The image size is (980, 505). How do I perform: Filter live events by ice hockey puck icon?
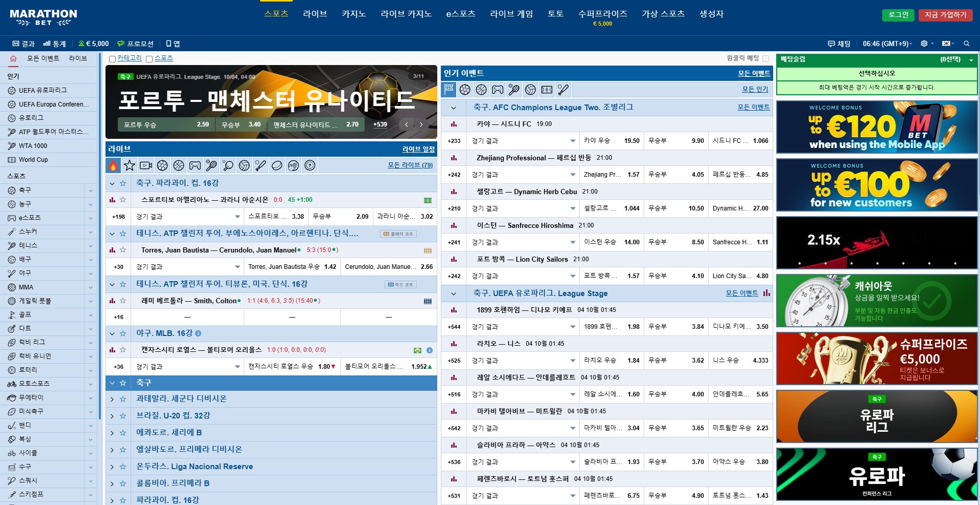pyautogui.click(x=277, y=165)
